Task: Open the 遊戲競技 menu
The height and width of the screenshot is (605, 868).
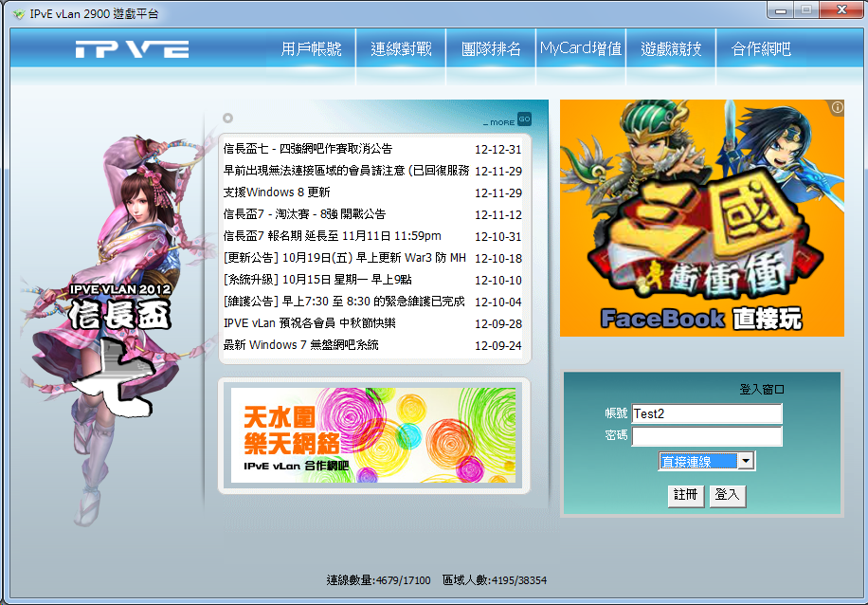Action: [x=671, y=49]
